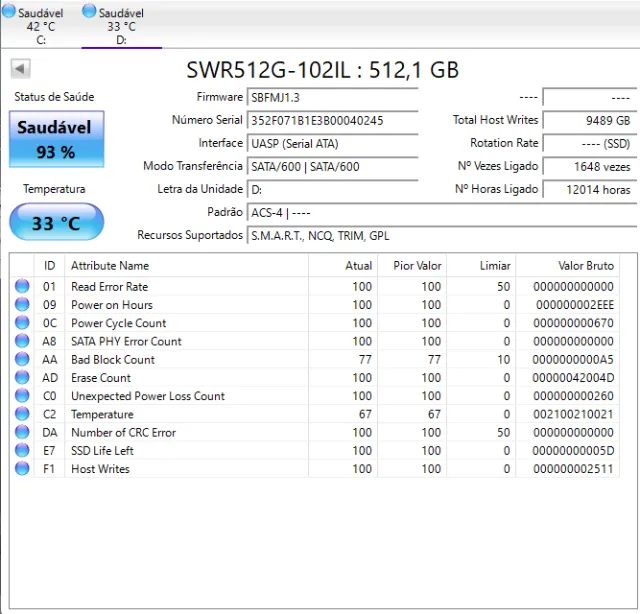The height and width of the screenshot is (614, 640).
Task: Click the previous disk arrow button
Action: pos(20,69)
